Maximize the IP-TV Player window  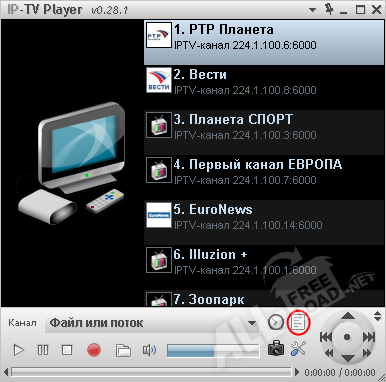pos(360,10)
